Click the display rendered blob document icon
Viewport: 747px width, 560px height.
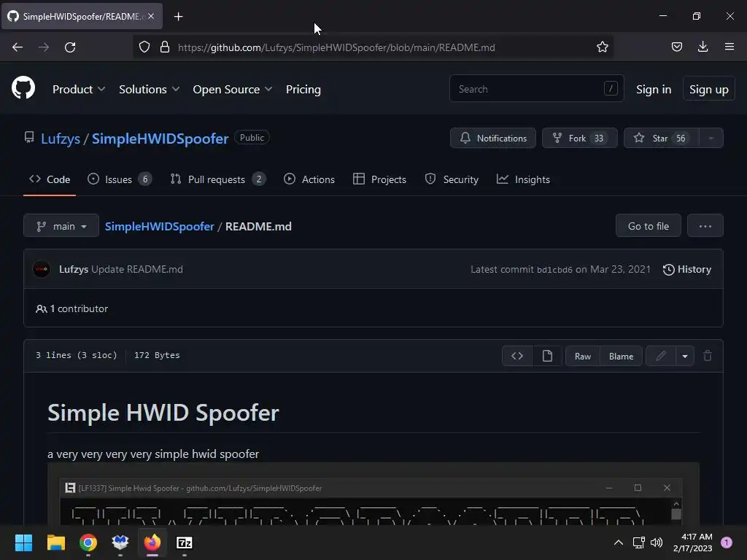pyautogui.click(x=547, y=356)
